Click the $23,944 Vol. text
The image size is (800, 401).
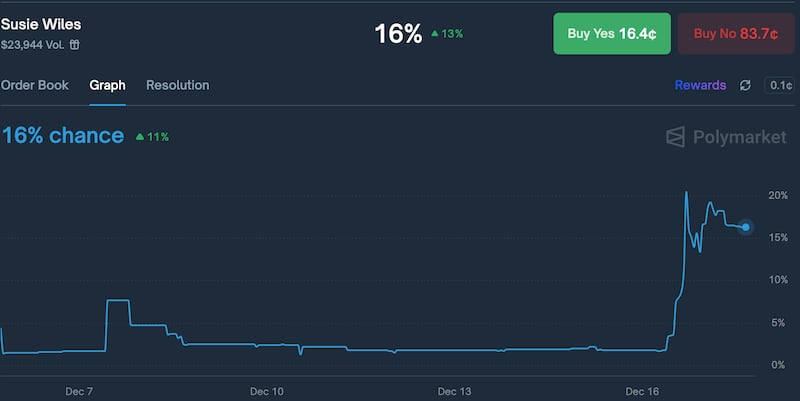pos(34,44)
